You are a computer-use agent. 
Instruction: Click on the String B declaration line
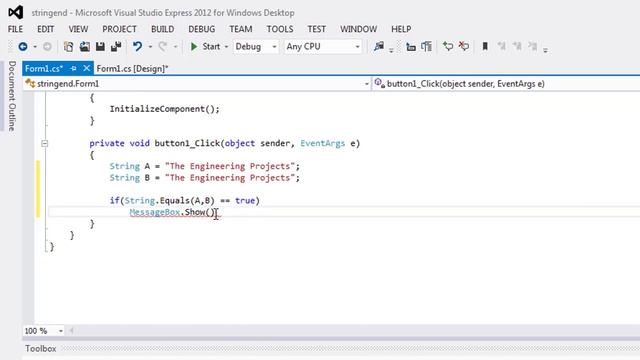tap(204, 178)
